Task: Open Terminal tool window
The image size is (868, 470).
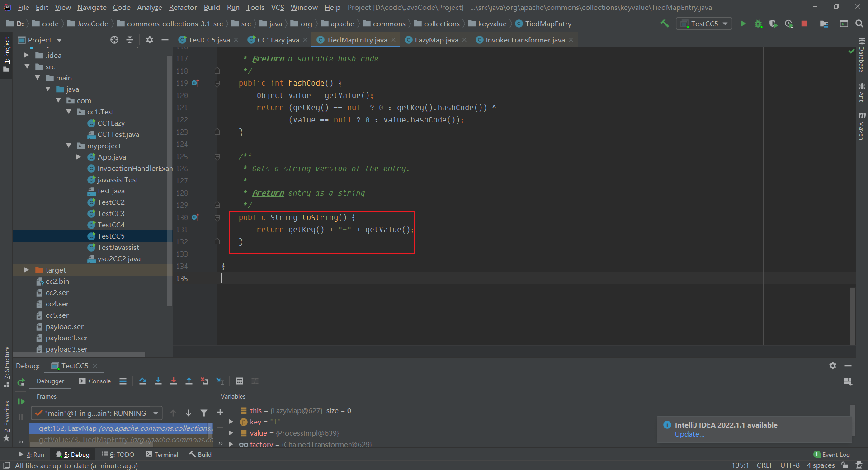Action: point(162,455)
